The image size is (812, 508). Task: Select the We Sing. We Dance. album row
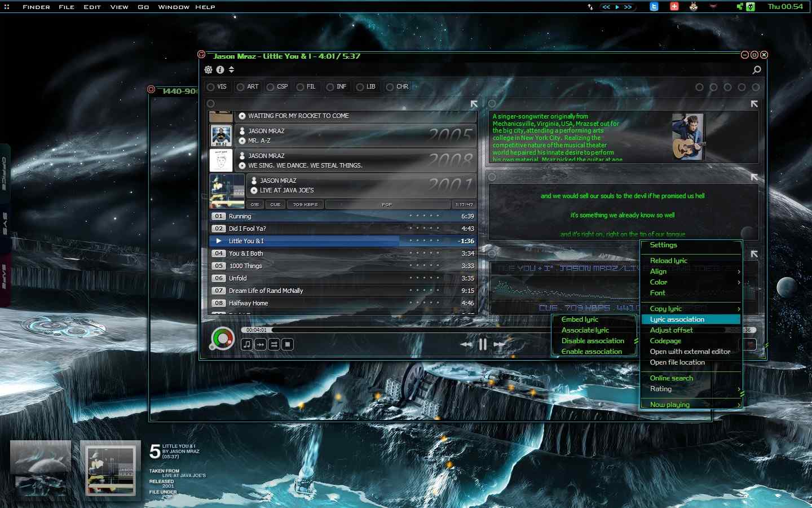point(343,161)
